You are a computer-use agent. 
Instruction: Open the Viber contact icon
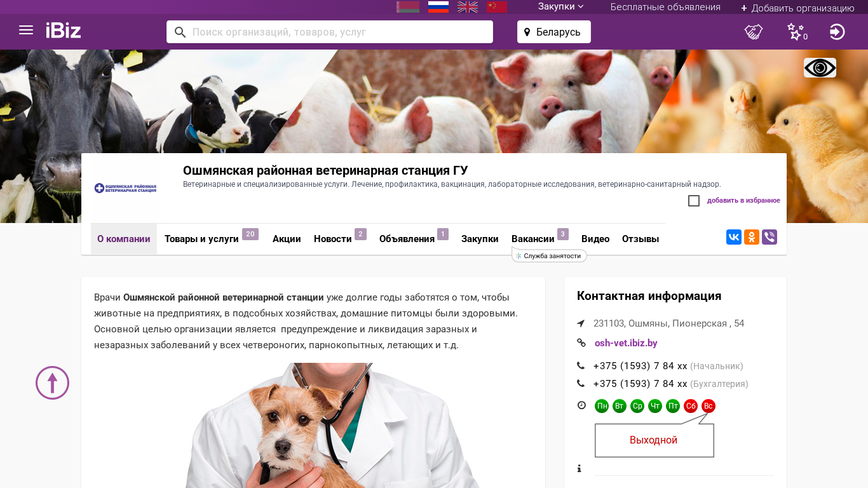(770, 237)
